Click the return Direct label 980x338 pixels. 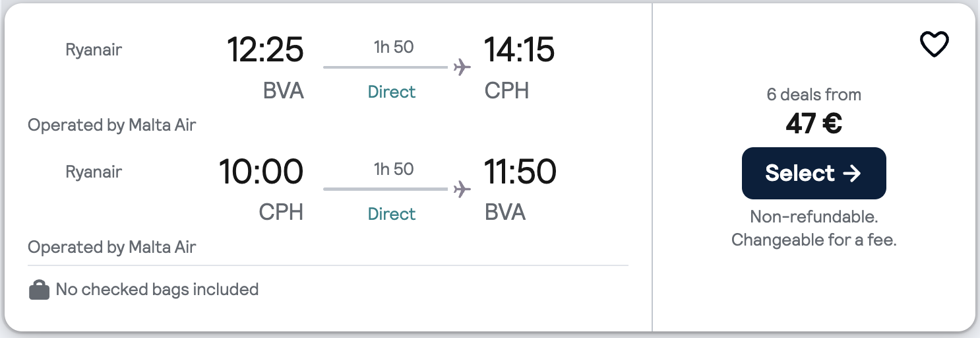392,214
